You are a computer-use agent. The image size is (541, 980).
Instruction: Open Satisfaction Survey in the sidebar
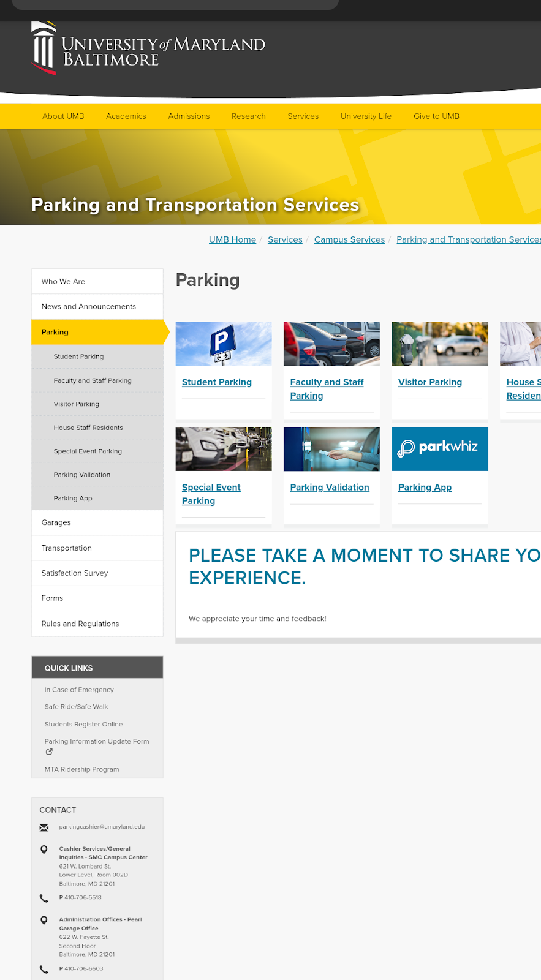[x=97, y=573]
